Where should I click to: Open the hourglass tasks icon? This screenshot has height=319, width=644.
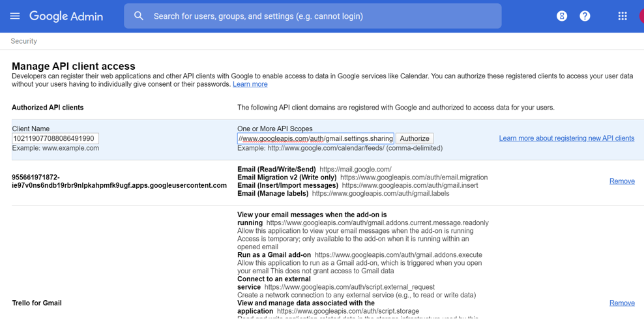562,16
